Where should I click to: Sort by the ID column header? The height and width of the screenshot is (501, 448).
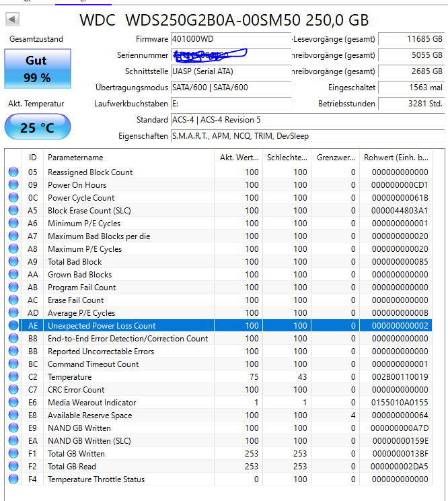[x=32, y=157]
